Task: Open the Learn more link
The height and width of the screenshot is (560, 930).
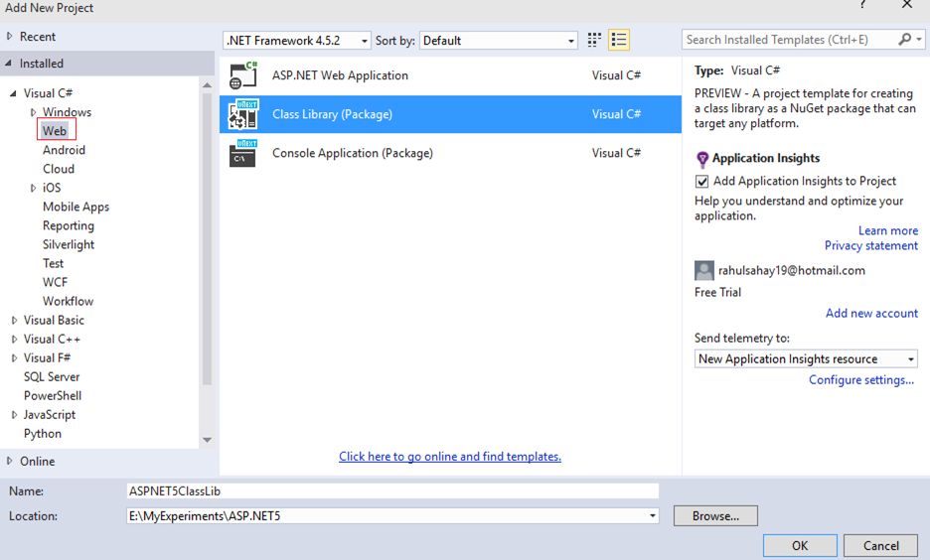Action: point(888,230)
